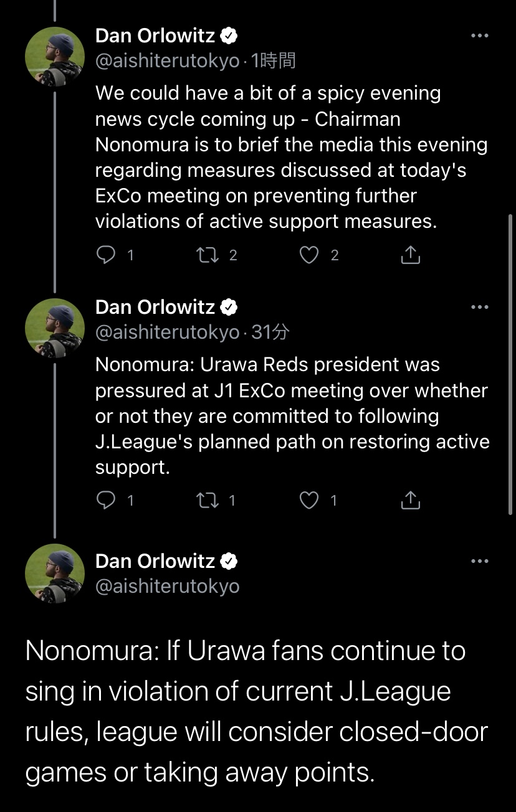This screenshot has width=516, height=812.
Task: Like the tweet about ExCo meeting measures
Action: (310, 255)
